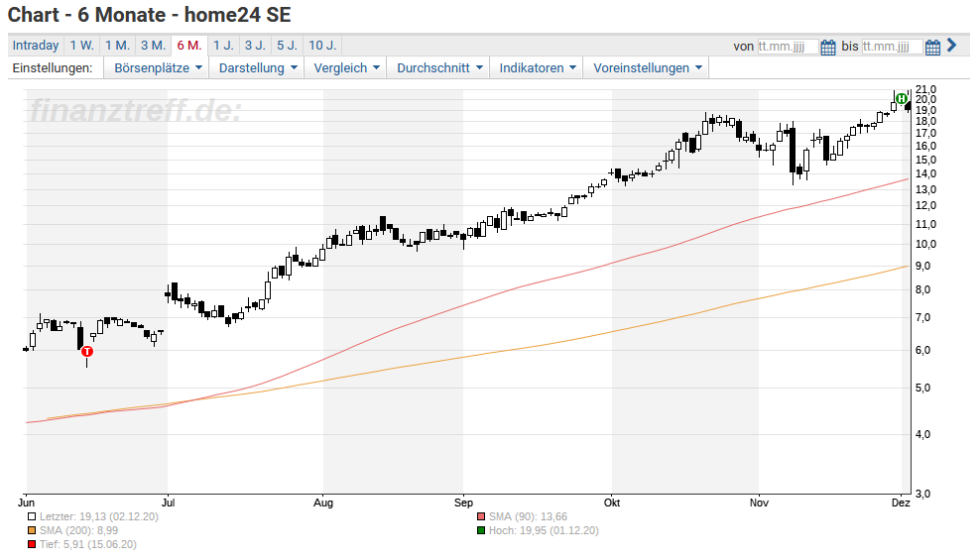Select the 1 M. time range tab
This screenshot has height=560, width=979.
117,46
